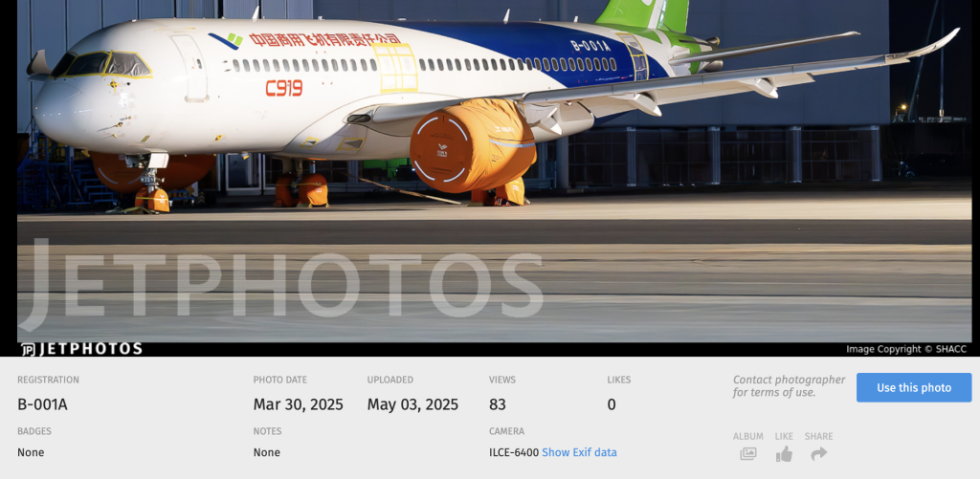Click the SHARE label text
This screenshot has height=479, width=980.
pos(819,437)
